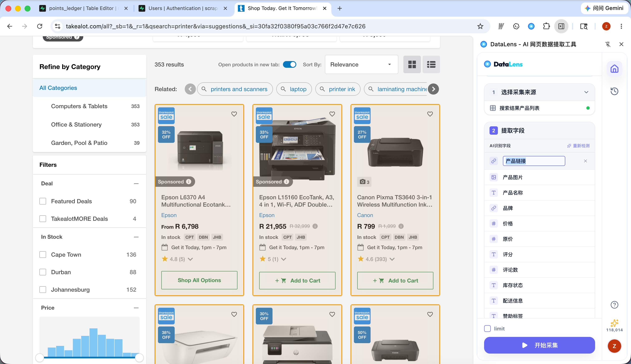631x364 pixels.
Task: Check the Durban stock filter
Action: 43,272
